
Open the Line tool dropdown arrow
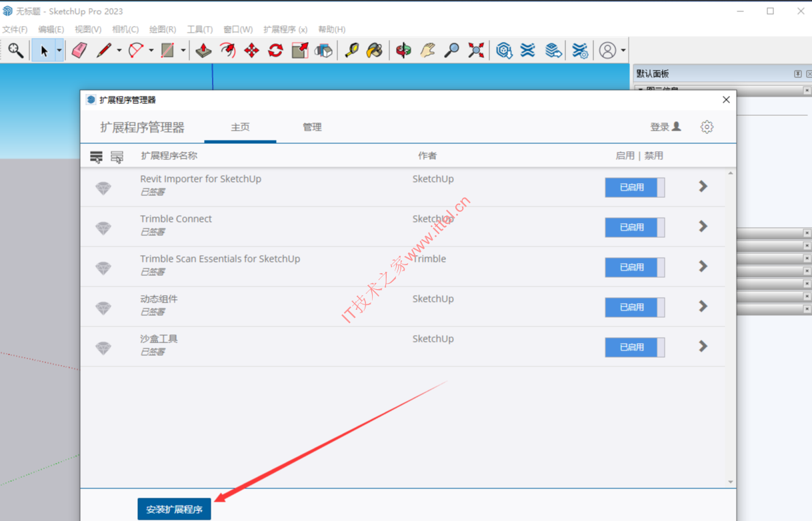click(119, 51)
